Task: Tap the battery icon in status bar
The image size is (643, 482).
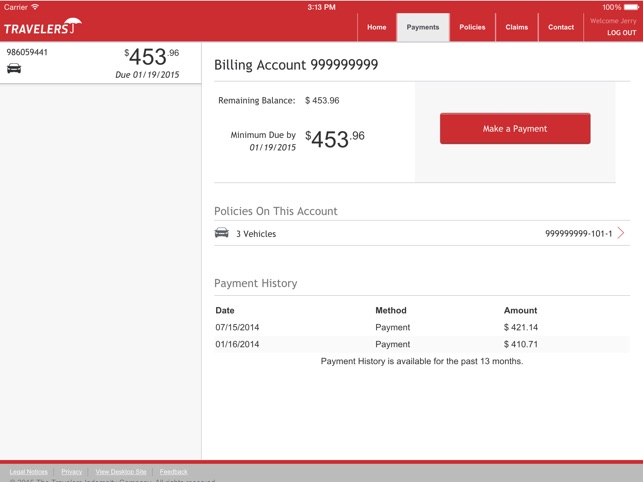Action: click(x=631, y=7)
